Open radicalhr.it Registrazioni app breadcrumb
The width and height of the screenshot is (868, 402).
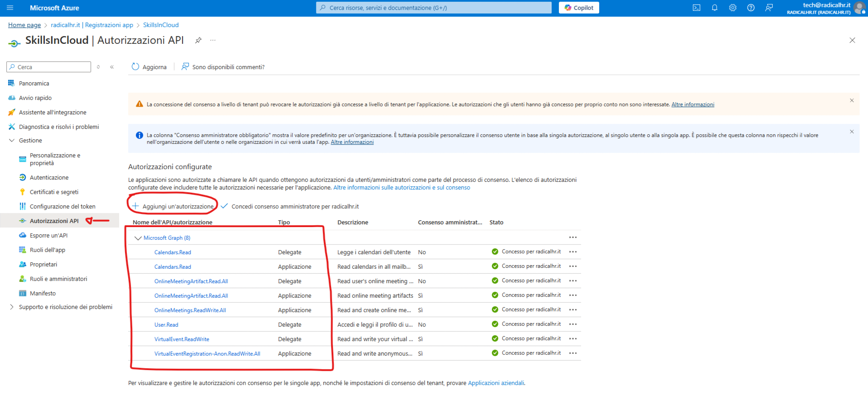(92, 25)
